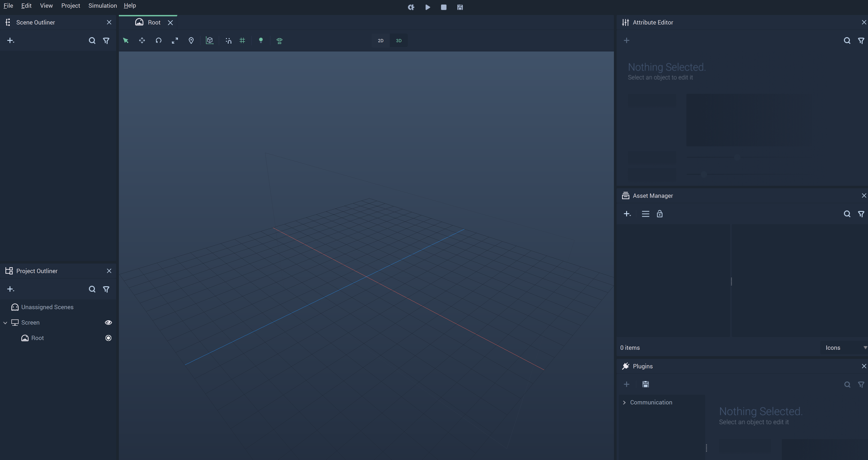868x460 pixels.
Task: Switch viewport to 2D mode
Action: tap(380, 40)
